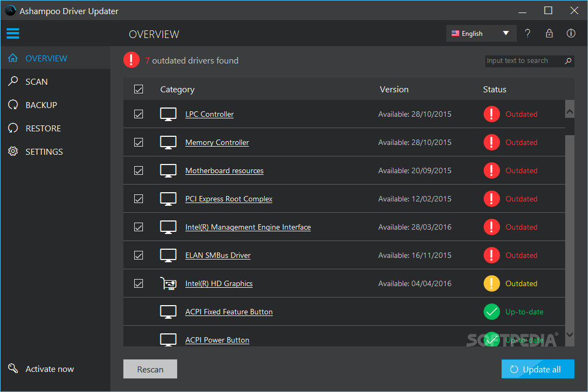The image size is (588, 392).
Task: Open the English language dropdown
Action: click(x=480, y=33)
